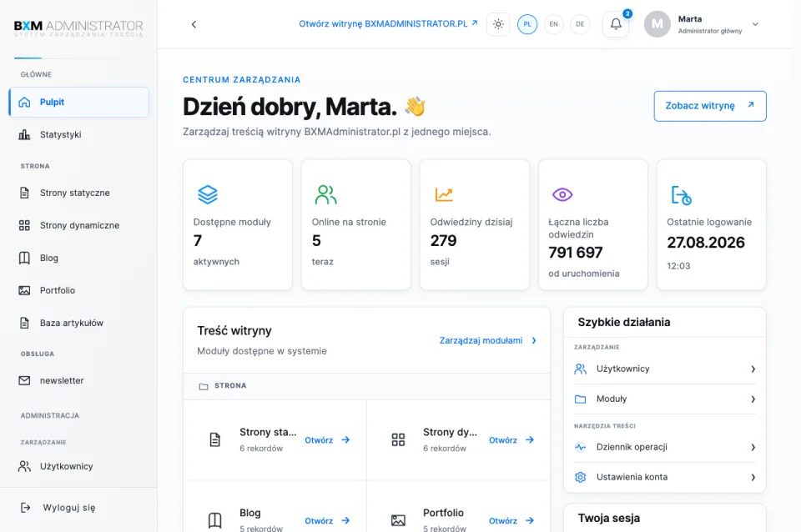The image size is (801, 532).
Task: Click Użytkownicy people icon in sidebar
Action: coord(24,466)
